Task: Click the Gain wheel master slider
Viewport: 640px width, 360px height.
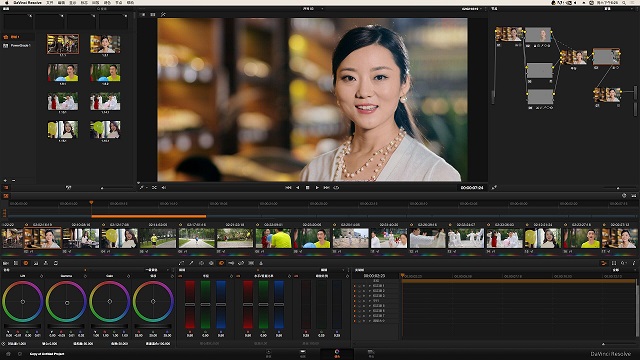Action: (109, 327)
